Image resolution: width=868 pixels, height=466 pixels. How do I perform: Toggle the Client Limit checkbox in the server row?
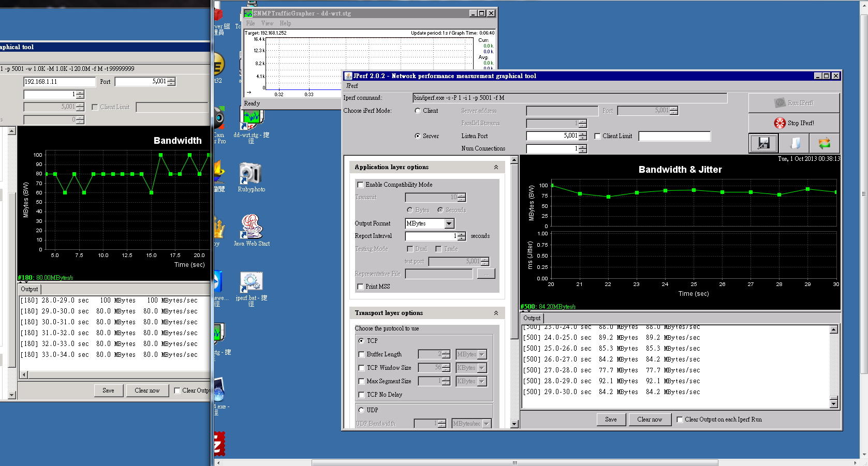598,136
